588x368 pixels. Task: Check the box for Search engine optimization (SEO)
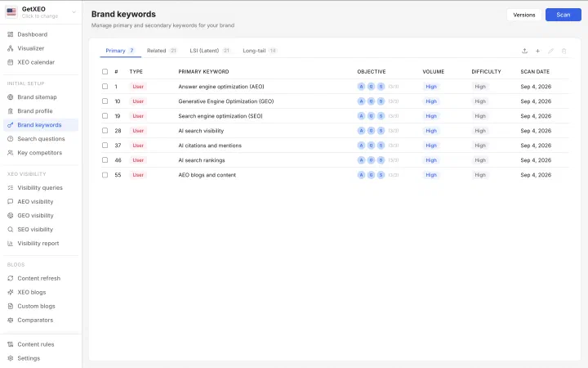[105, 116]
